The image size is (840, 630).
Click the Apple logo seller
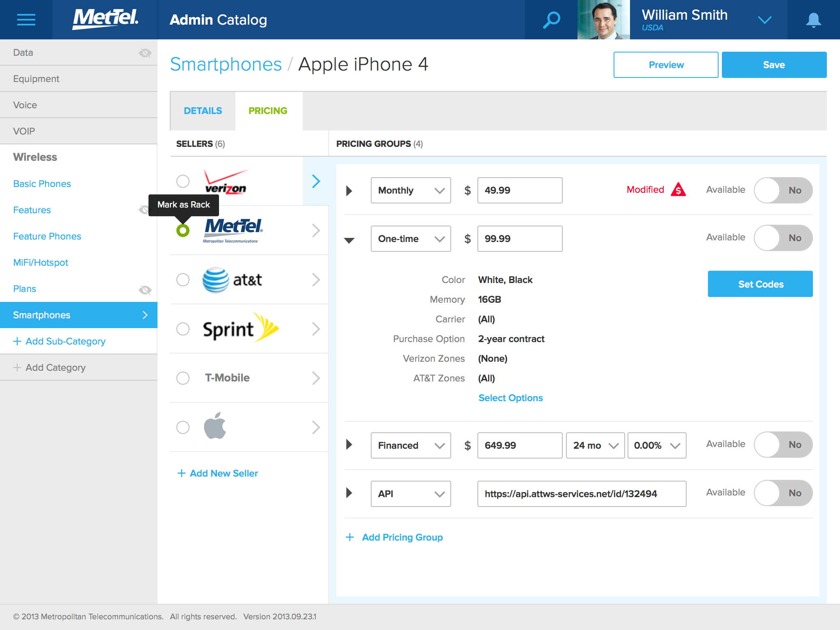[x=215, y=427]
